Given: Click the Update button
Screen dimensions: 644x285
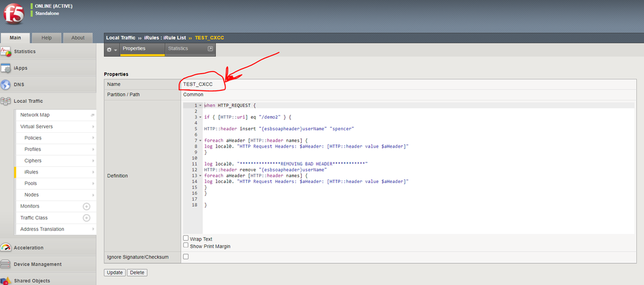Looking at the screenshot, I should coord(115,273).
